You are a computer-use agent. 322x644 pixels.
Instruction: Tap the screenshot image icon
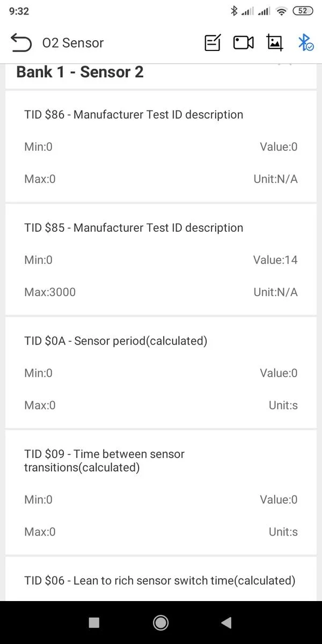[x=275, y=43]
